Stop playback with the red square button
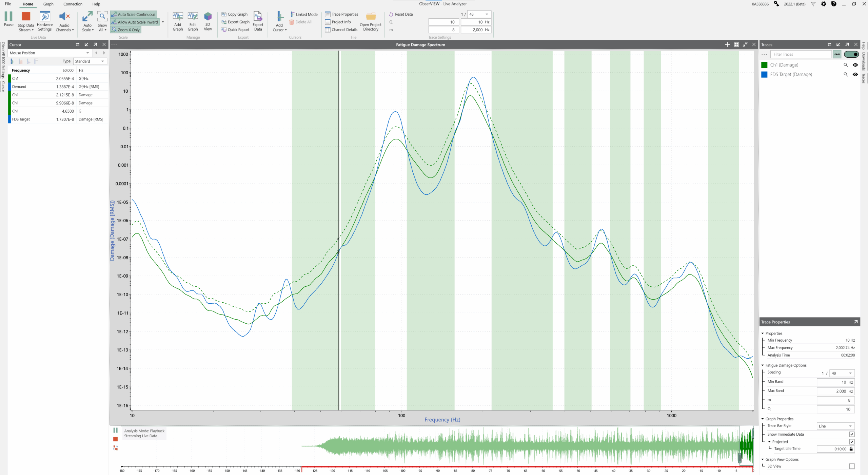The width and height of the screenshot is (868, 475). tap(115, 439)
